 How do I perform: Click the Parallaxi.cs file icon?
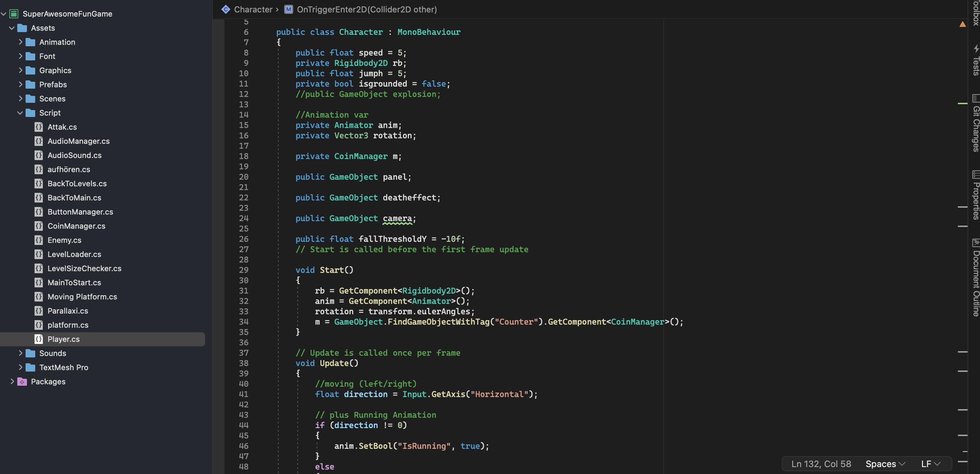(39, 311)
